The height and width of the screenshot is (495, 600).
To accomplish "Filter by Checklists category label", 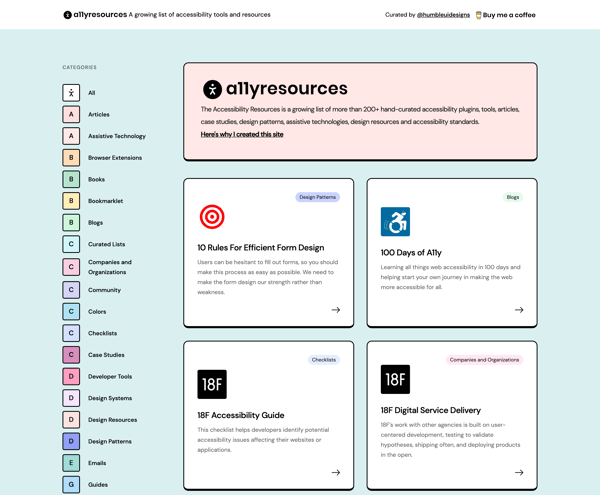I will point(103,333).
